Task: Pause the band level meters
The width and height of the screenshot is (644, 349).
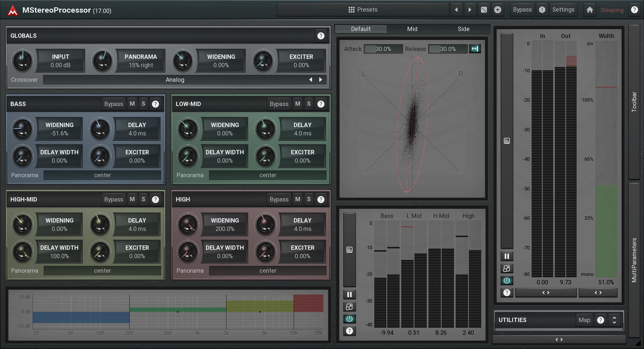Action: click(x=349, y=295)
